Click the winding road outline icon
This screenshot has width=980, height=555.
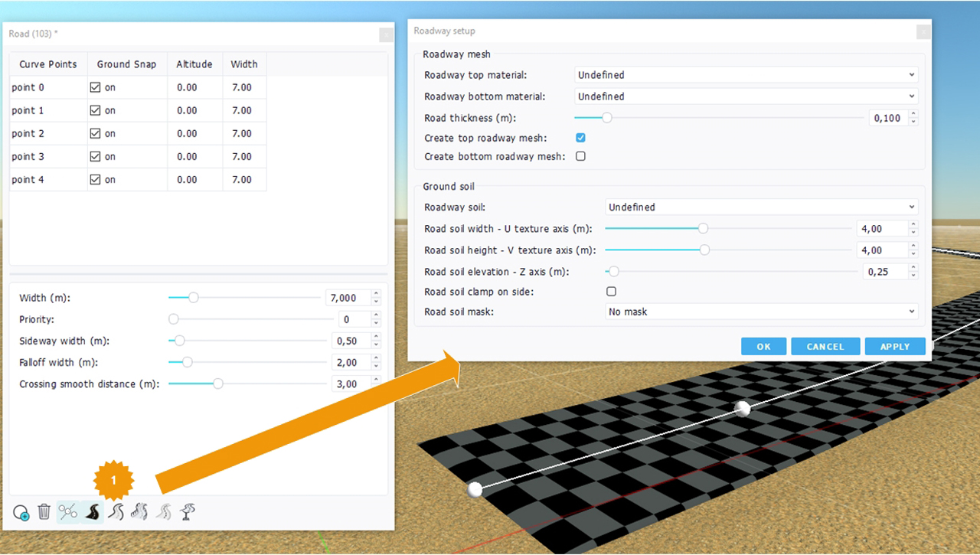point(116,511)
